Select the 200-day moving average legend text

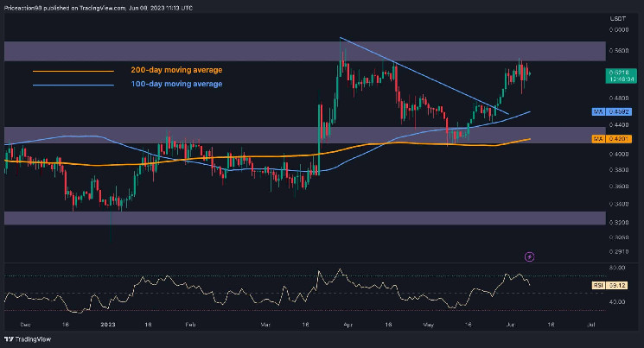coord(176,70)
